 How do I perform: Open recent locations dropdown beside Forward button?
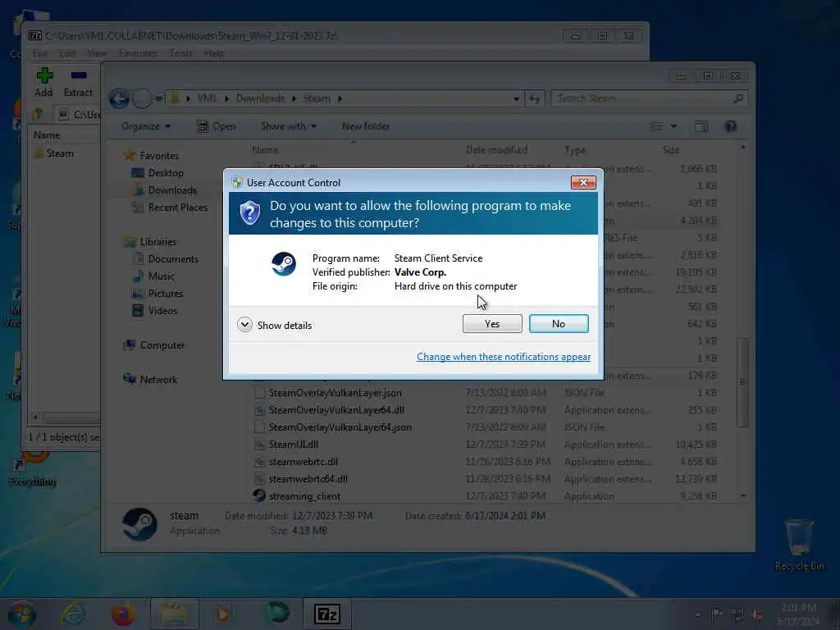[158, 98]
